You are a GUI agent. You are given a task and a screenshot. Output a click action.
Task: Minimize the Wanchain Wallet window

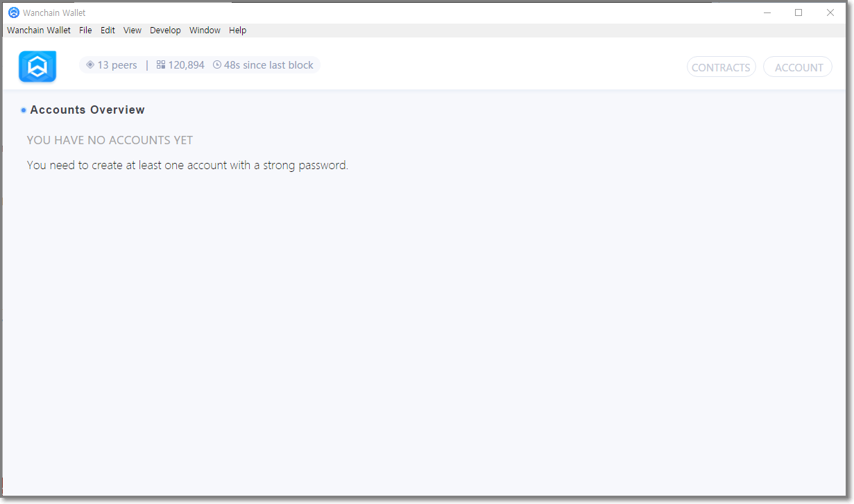pyautogui.click(x=767, y=12)
